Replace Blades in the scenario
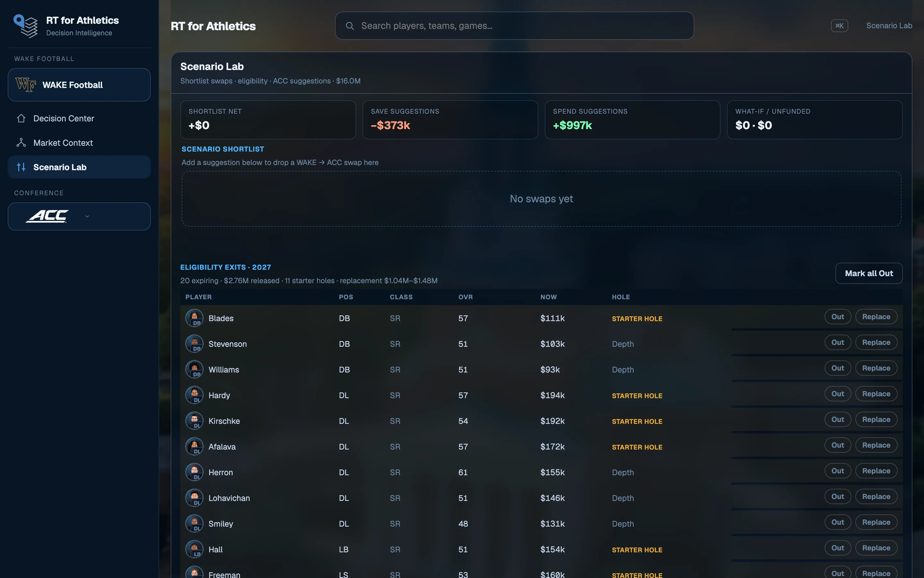Image resolution: width=924 pixels, height=578 pixels. (876, 317)
